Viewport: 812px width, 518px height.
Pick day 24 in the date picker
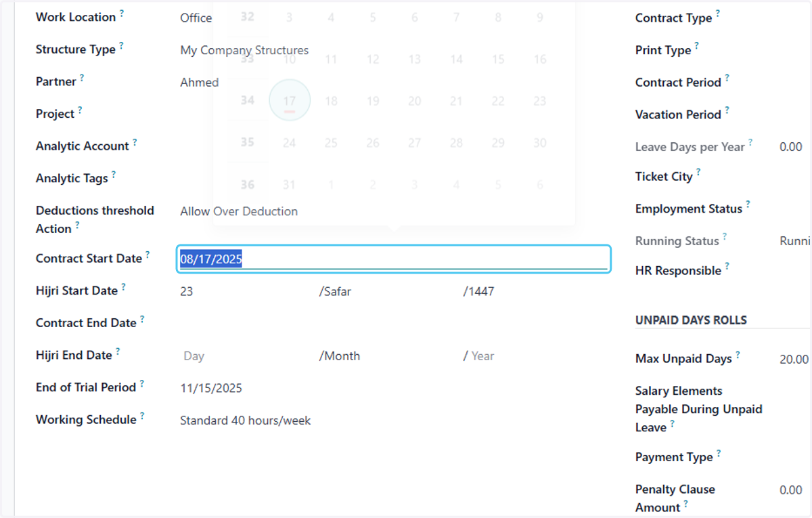pyautogui.click(x=290, y=143)
